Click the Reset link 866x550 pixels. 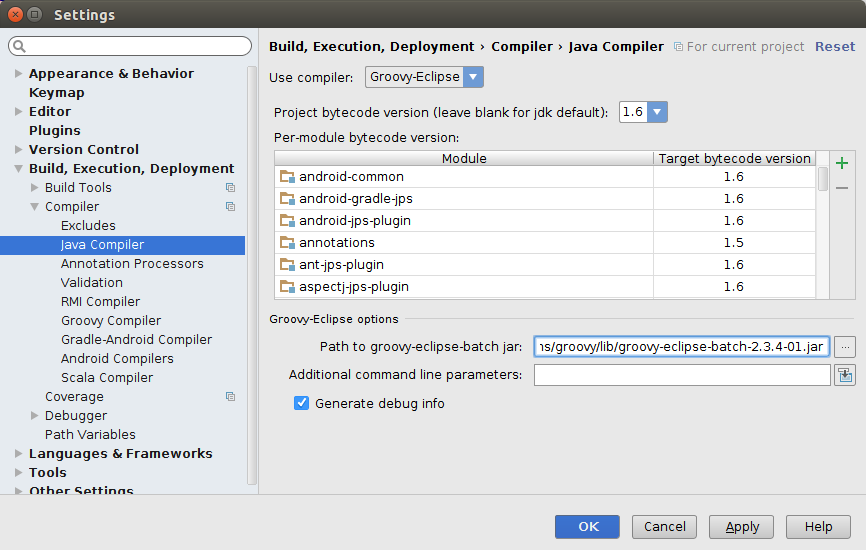(835, 47)
